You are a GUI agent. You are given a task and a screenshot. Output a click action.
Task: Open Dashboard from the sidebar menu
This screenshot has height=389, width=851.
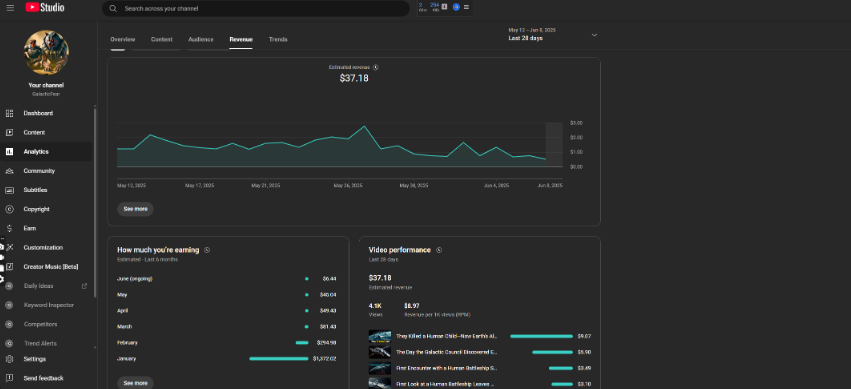point(38,113)
